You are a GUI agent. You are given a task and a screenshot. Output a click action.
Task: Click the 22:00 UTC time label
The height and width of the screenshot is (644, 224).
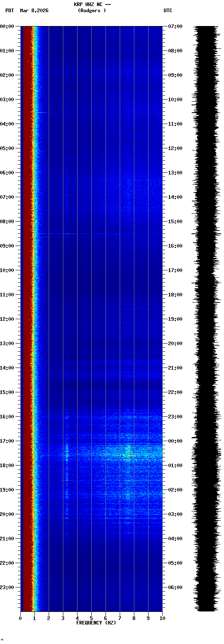pyautogui.click(x=175, y=392)
